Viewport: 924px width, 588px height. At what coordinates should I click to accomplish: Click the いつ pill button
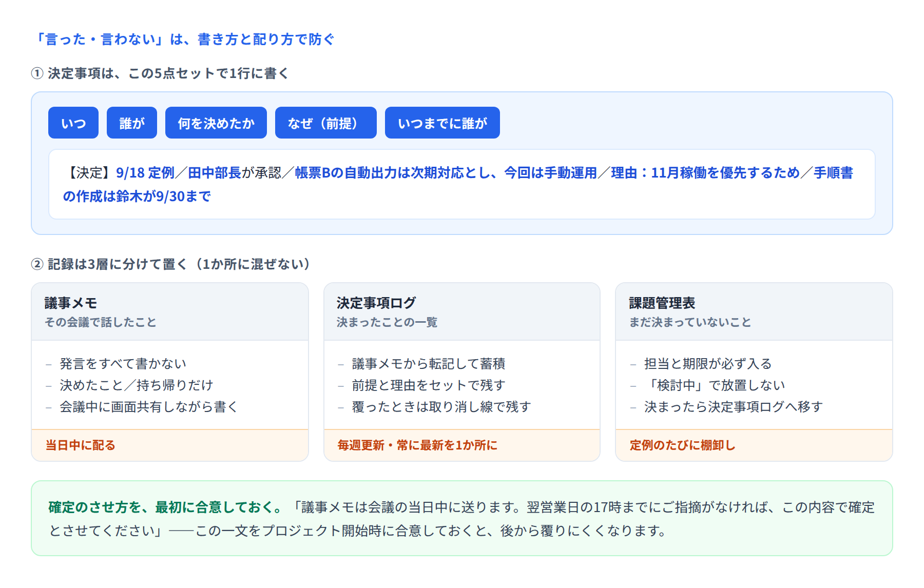tap(73, 123)
